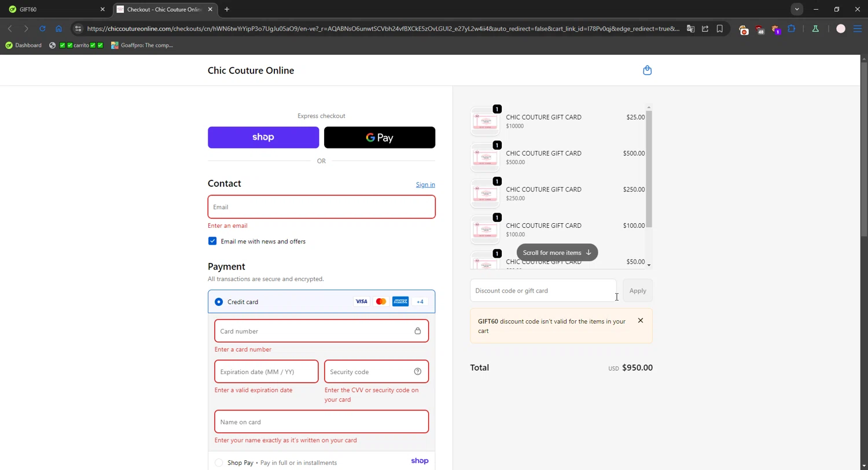Close the GIFT60 tab
The width and height of the screenshot is (868, 470).
(102, 9)
